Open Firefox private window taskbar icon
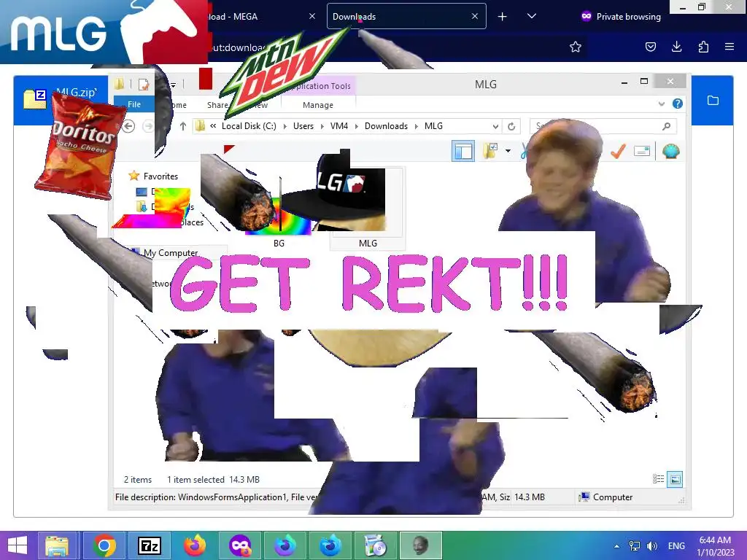 pos(239,545)
